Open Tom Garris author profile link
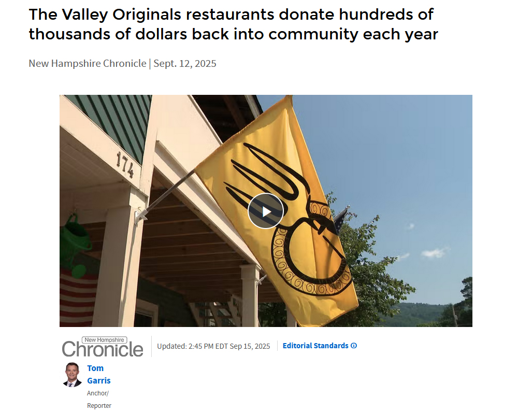 (99, 374)
